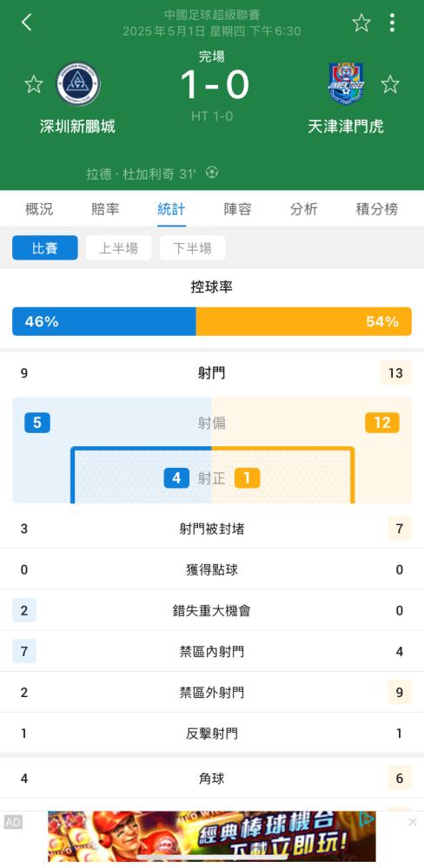Open the 深圳新鵬城 team logo
Viewport: 424px width, 868px height.
coord(78,83)
